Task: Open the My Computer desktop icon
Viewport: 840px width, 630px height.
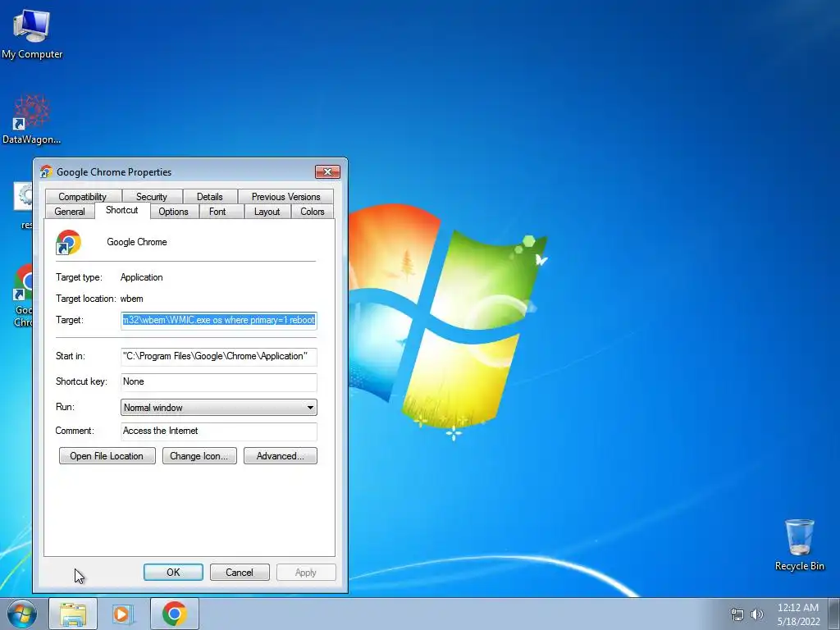Action: tap(32, 33)
